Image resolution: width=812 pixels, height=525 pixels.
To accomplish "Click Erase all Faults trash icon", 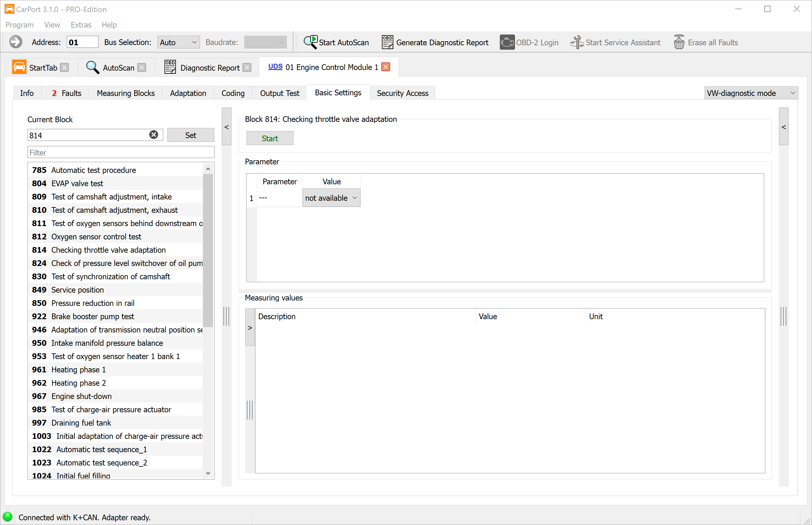I will (679, 42).
